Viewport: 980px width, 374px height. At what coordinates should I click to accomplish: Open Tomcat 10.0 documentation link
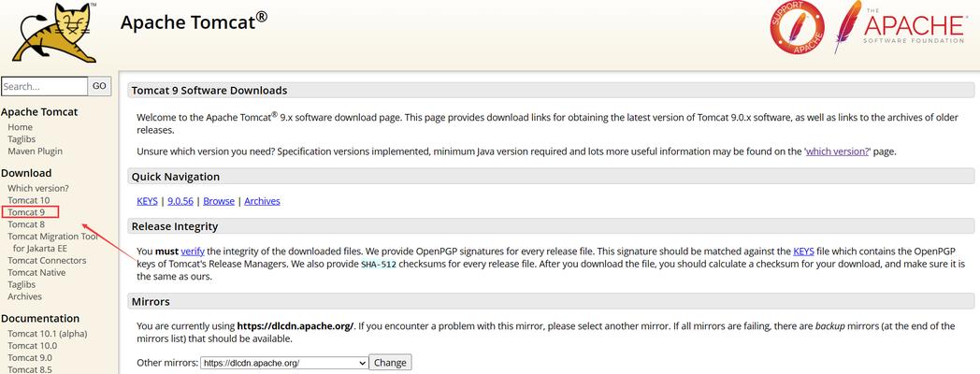[32, 346]
